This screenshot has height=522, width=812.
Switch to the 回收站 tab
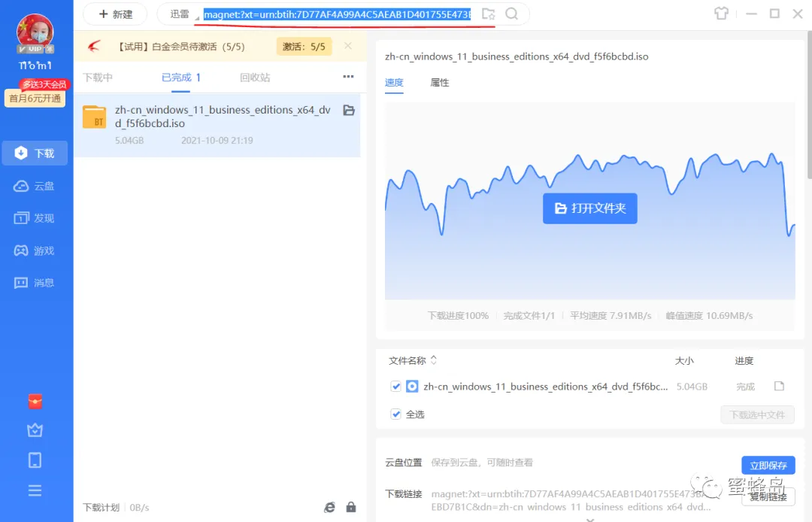click(255, 77)
